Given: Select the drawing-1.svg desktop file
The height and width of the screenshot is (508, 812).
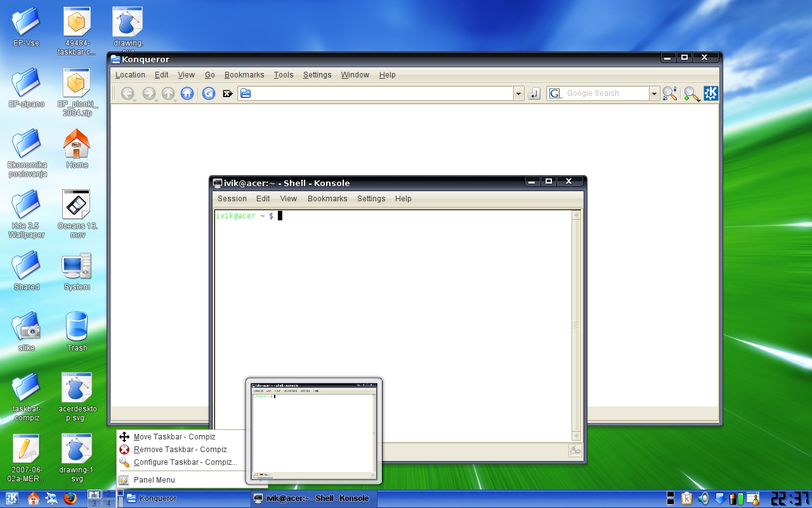Looking at the screenshot, I should [x=77, y=458].
